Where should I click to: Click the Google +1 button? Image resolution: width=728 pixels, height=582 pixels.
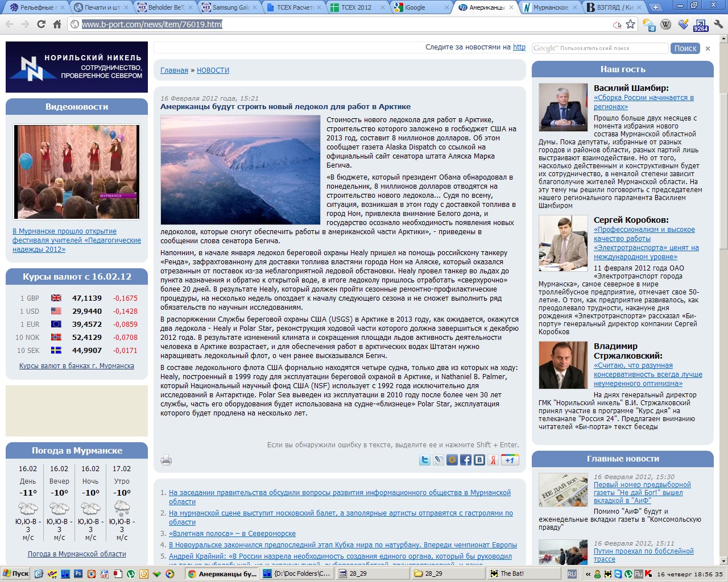click(x=510, y=460)
